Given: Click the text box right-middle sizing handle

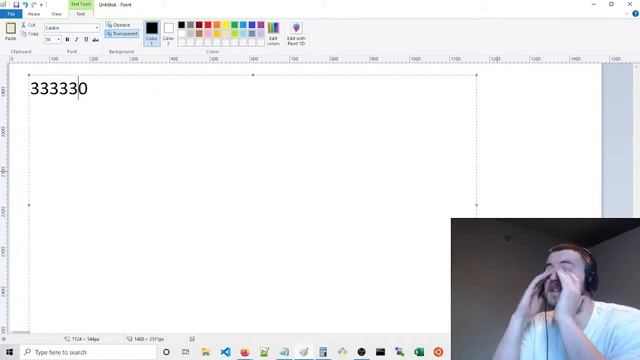Looking at the screenshot, I should coord(476,205).
